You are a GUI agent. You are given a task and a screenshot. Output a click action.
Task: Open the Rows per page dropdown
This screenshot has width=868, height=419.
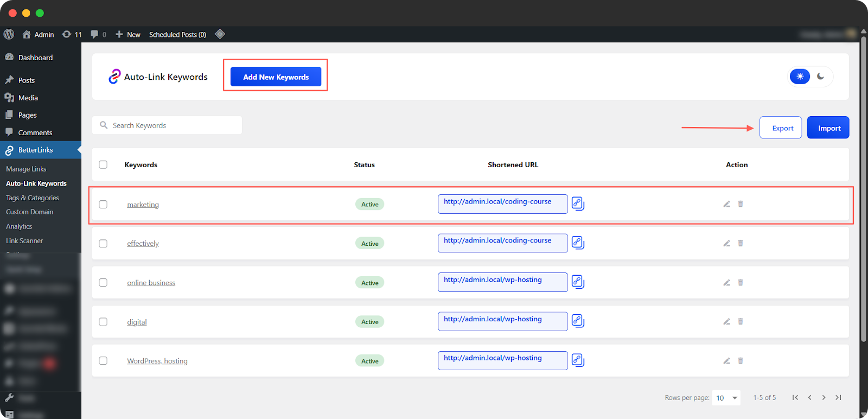click(726, 398)
